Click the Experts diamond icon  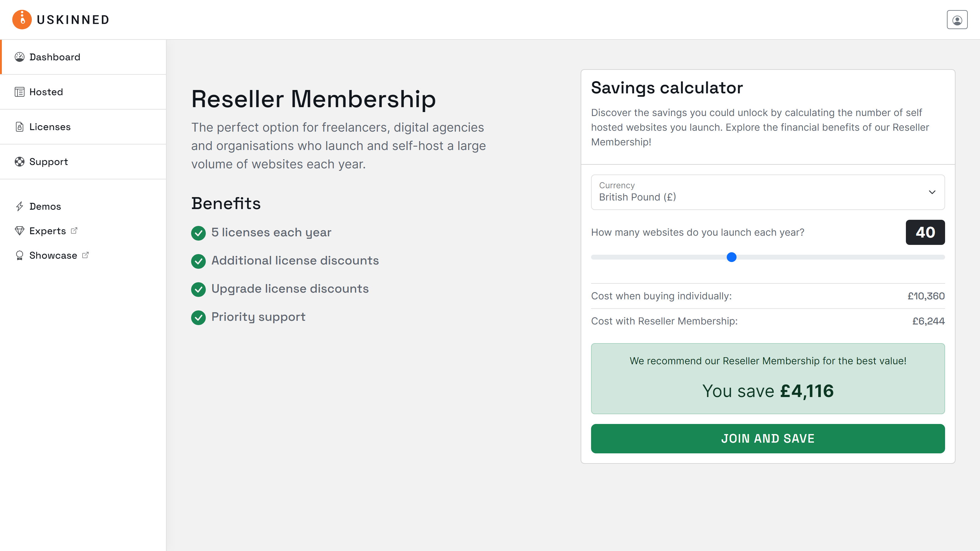tap(20, 231)
